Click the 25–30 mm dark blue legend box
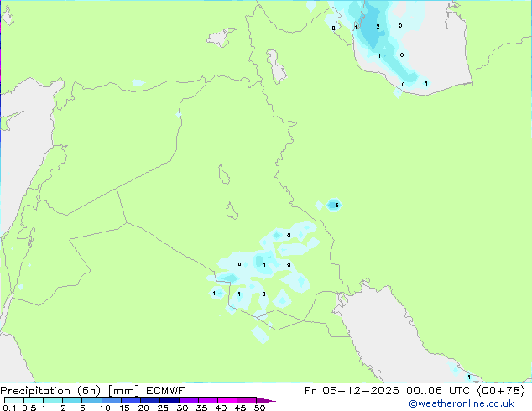The height and width of the screenshot is (411, 532). (170, 400)
